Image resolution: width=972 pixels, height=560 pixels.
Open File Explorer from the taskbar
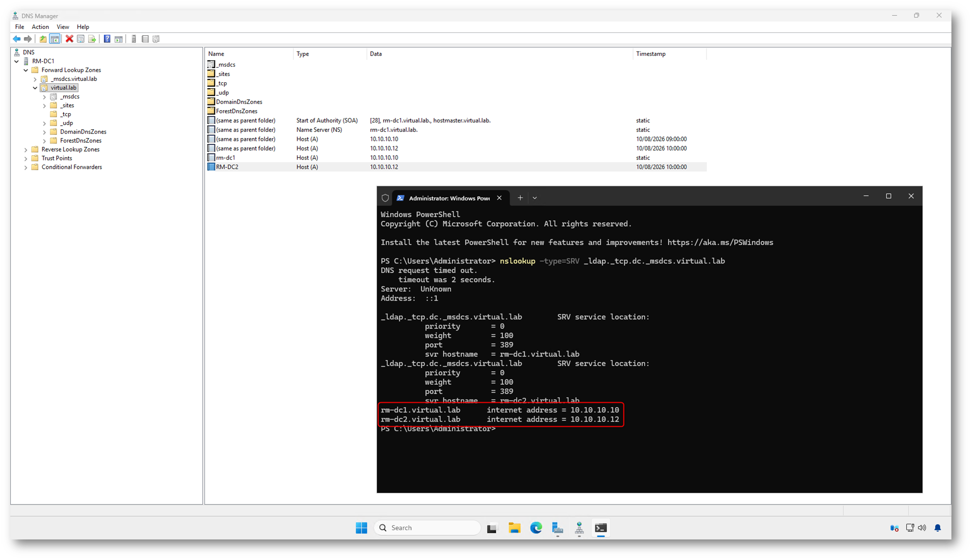[x=514, y=528]
